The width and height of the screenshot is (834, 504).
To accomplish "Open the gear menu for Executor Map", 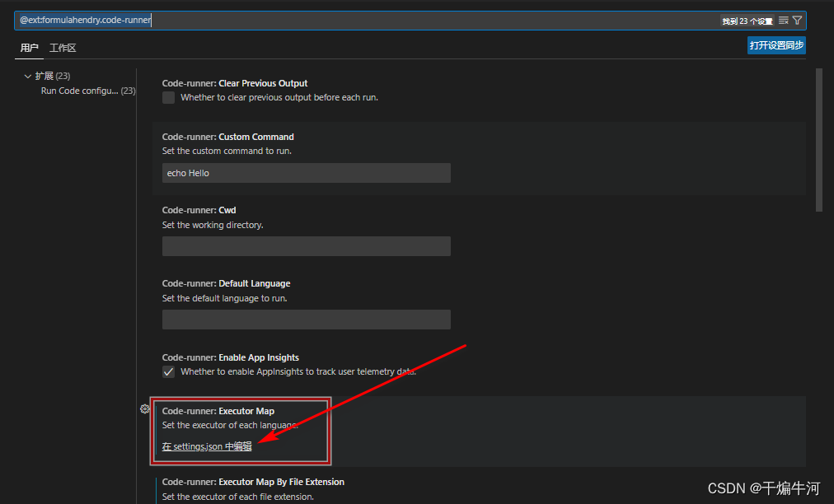I will click(x=145, y=408).
